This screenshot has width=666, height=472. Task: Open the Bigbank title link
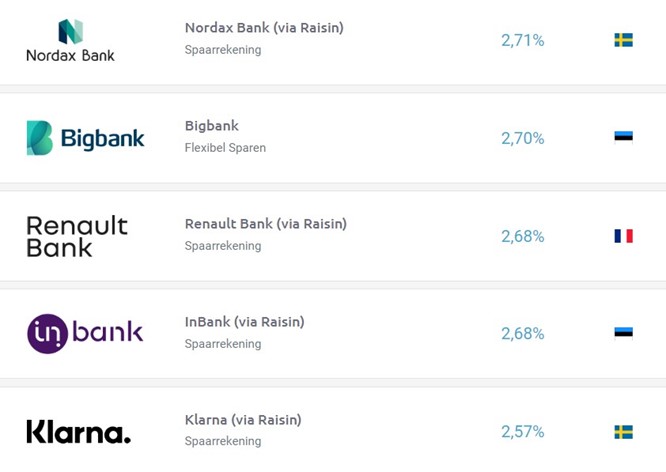pos(212,126)
